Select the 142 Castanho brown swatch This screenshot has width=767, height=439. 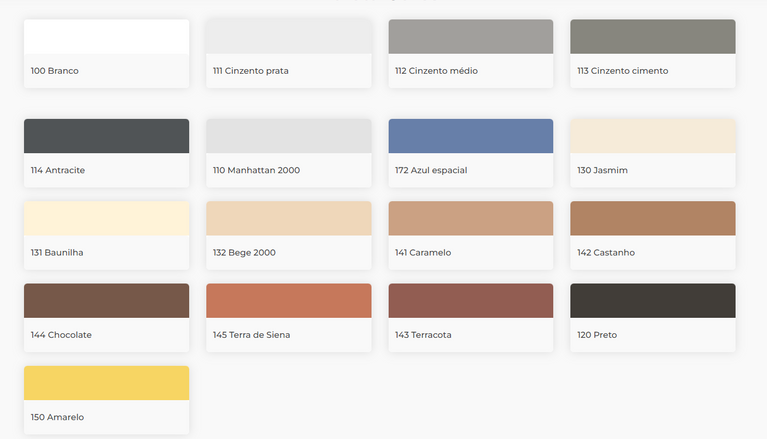point(652,218)
